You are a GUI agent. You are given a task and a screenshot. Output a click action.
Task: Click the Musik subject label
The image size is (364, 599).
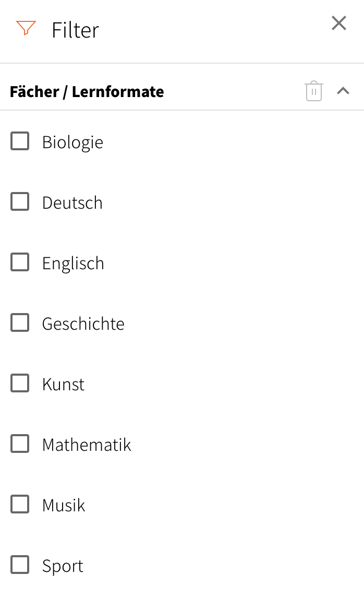(x=63, y=505)
